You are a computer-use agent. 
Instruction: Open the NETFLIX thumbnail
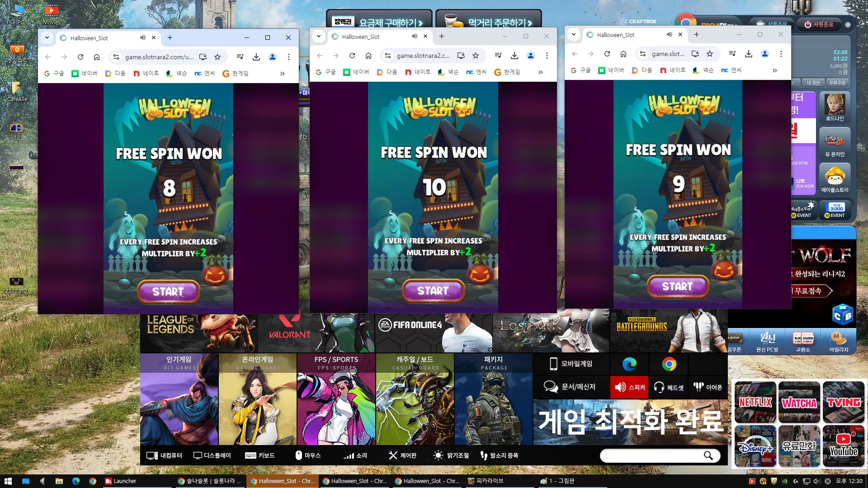tap(755, 402)
